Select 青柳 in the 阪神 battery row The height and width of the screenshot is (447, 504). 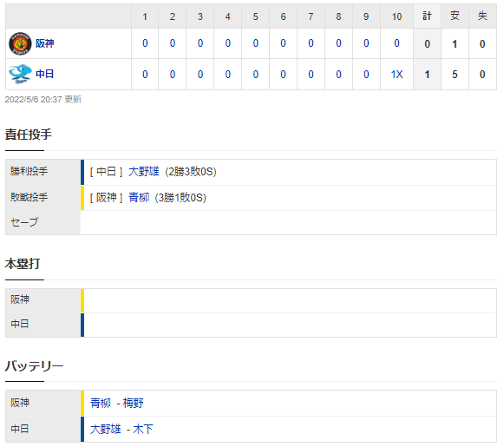(101, 403)
